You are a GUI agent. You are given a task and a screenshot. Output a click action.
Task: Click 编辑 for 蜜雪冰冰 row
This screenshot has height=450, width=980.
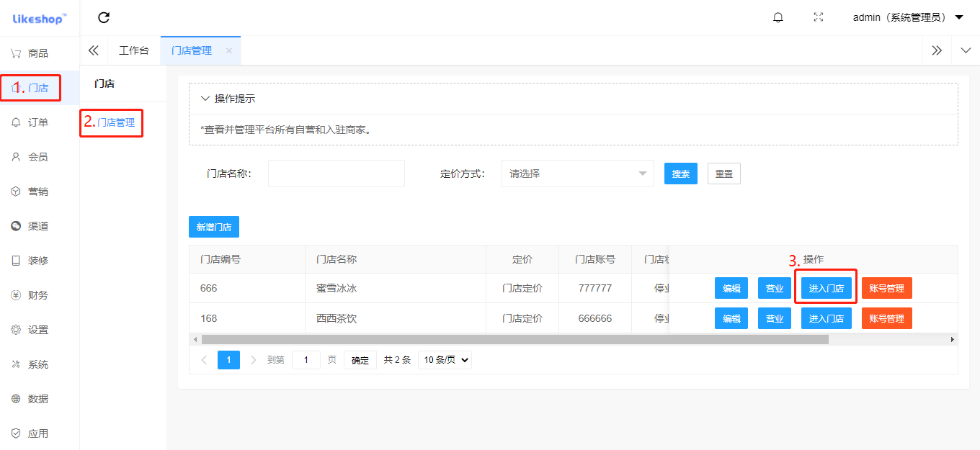[x=731, y=288]
